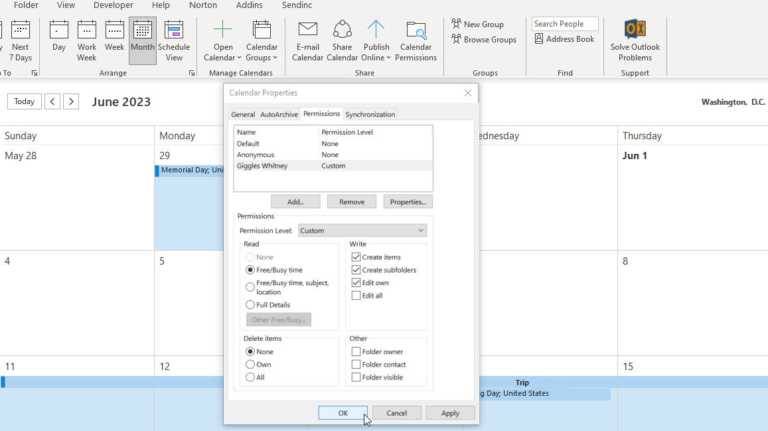This screenshot has height=431, width=768.
Task: Expand the Permission Level dropdown
Action: [x=362, y=231]
